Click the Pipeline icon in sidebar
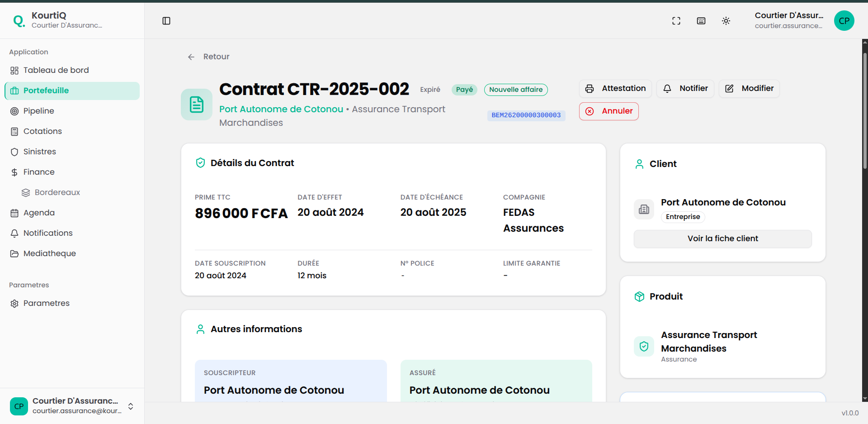This screenshot has width=868, height=424. [14, 111]
